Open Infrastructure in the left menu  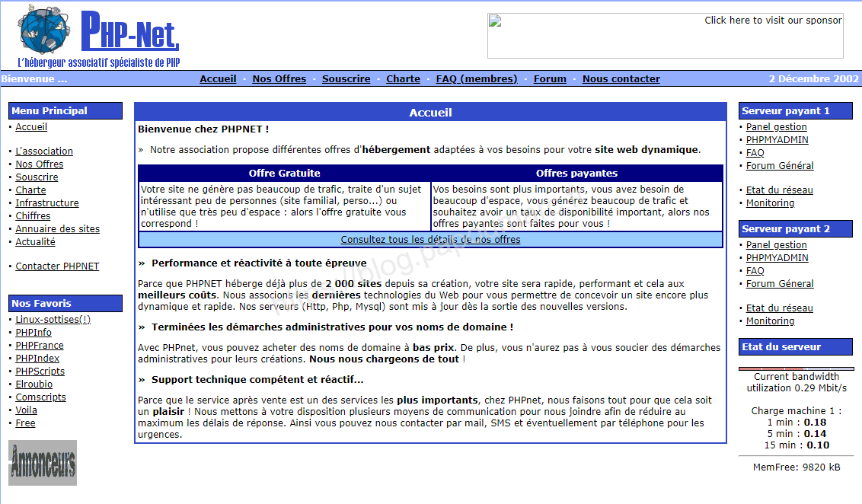[47, 203]
